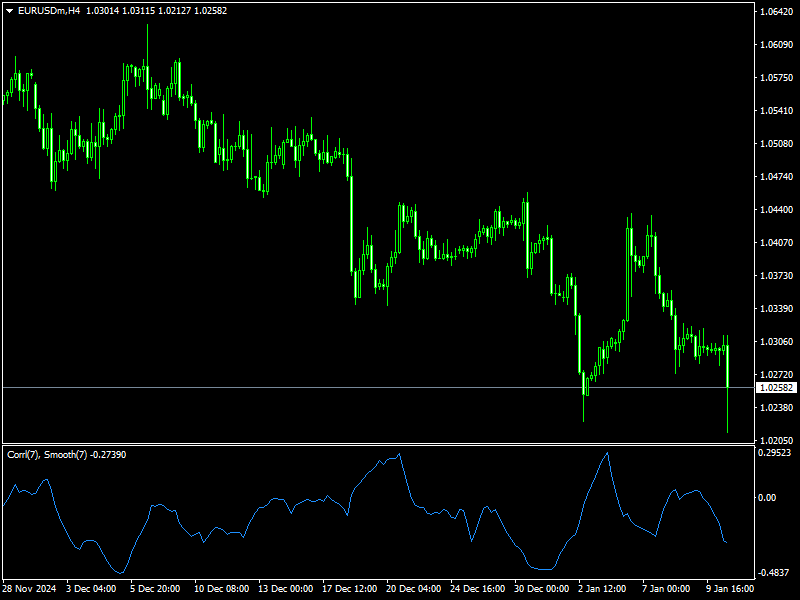This screenshot has width=800, height=600.
Task: Click the 2 Jan 12:00 time label
Action: [602, 588]
